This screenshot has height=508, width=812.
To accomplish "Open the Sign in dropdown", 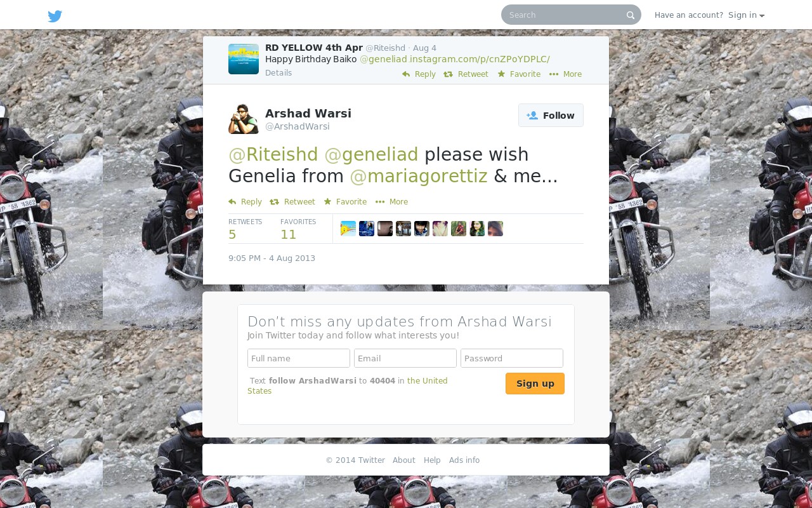I will [746, 15].
